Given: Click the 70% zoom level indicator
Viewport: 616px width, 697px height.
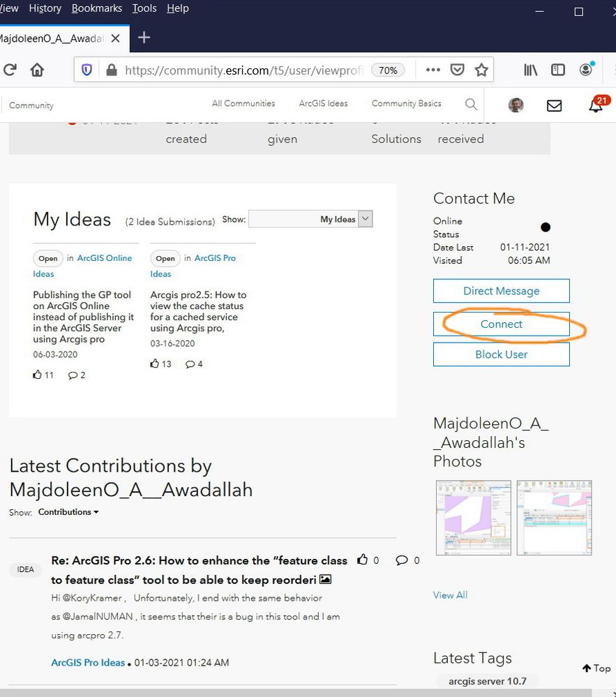Looking at the screenshot, I should tap(388, 70).
